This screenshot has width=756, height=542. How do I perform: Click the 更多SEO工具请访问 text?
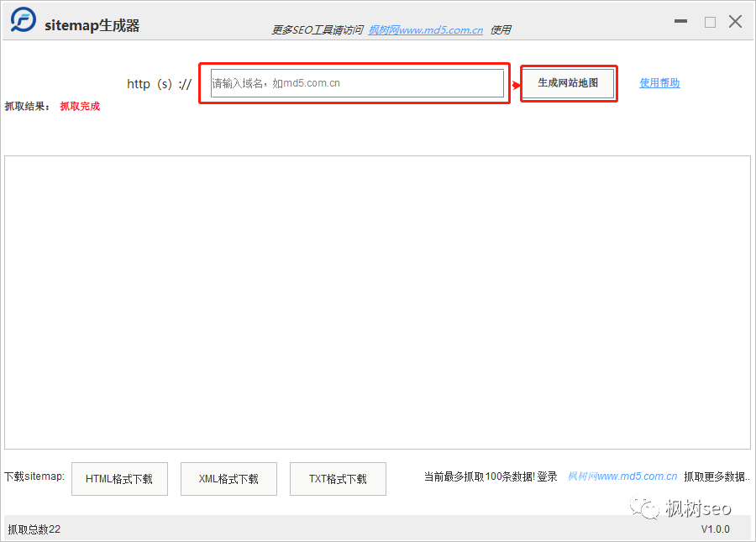coord(318,30)
